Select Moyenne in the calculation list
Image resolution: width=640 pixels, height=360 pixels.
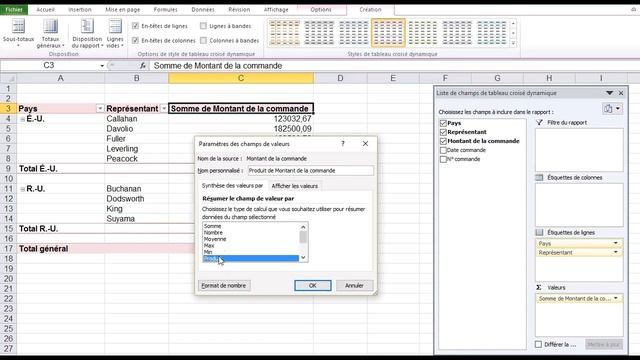tap(251, 239)
